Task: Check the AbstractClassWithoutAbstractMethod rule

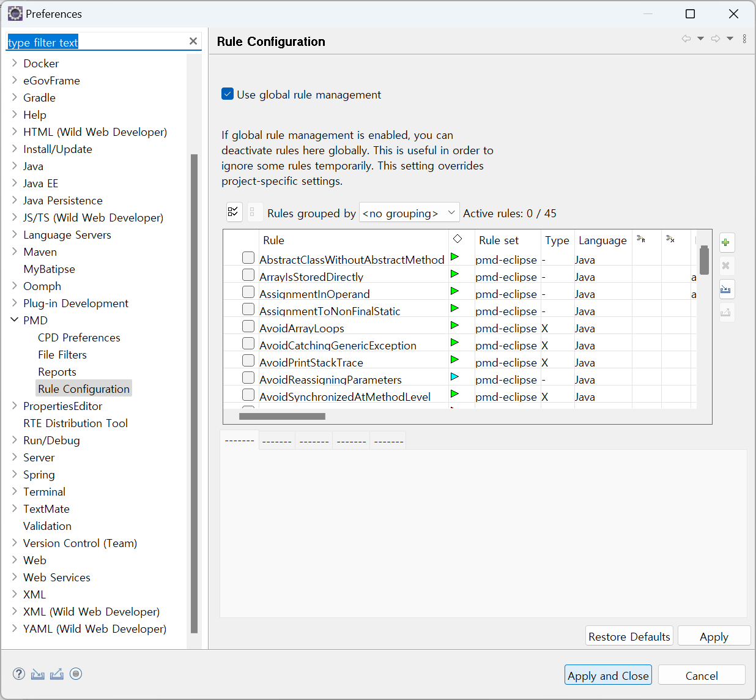Action: pyautogui.click(x=248, y=258)
